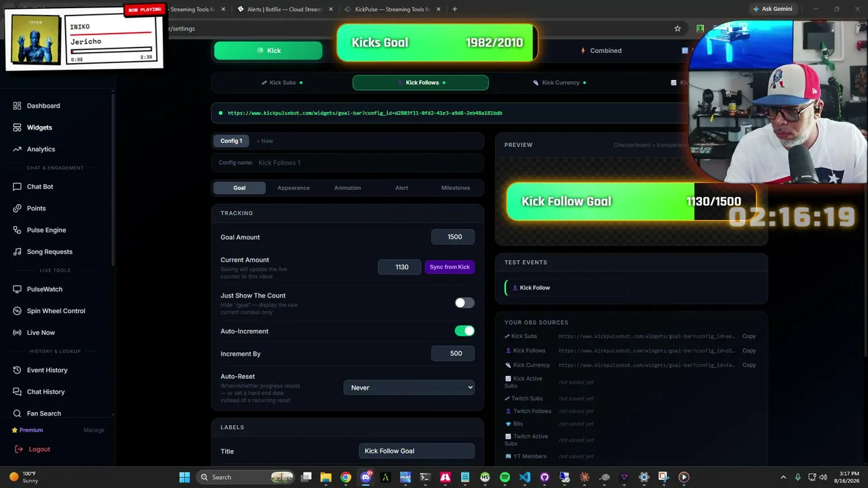
Task: Click the widget URL link at top
Action: [365, 113]
